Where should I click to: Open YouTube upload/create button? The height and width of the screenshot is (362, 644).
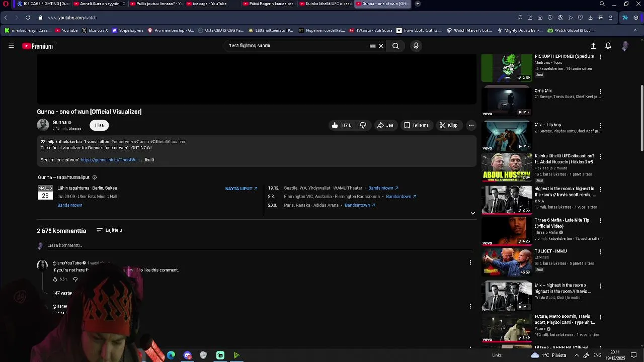(593, 46)
